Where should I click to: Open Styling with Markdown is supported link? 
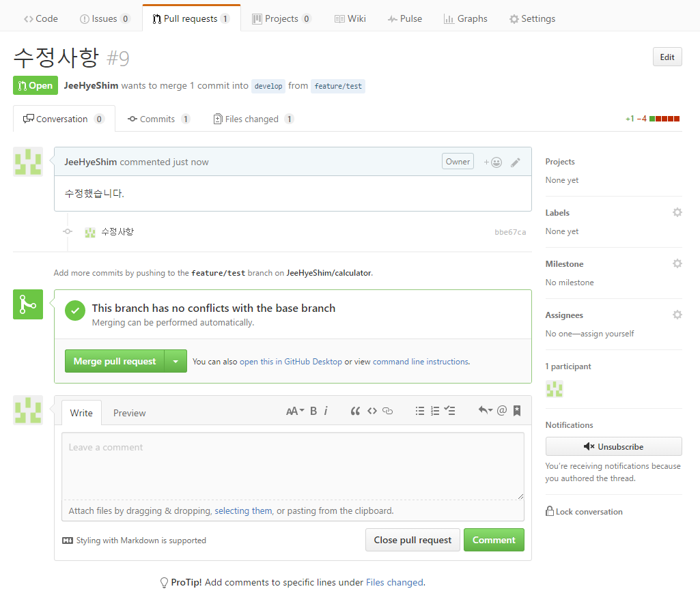tap(135, 540)
